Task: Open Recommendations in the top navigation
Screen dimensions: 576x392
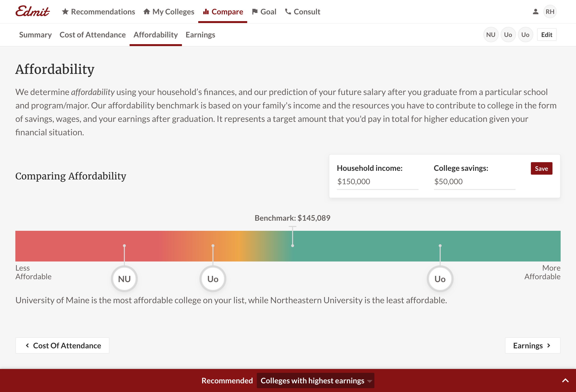Action: tap(98, 12)
